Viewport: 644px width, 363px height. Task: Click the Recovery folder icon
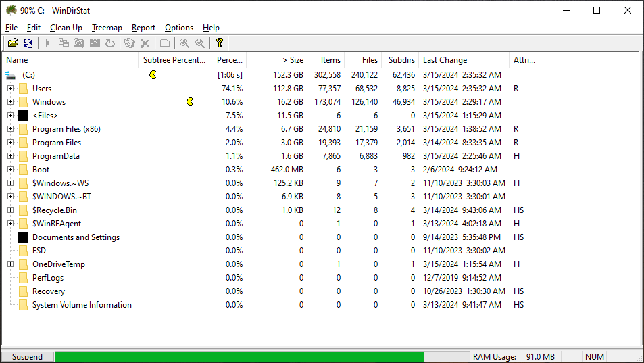[24, 291]
